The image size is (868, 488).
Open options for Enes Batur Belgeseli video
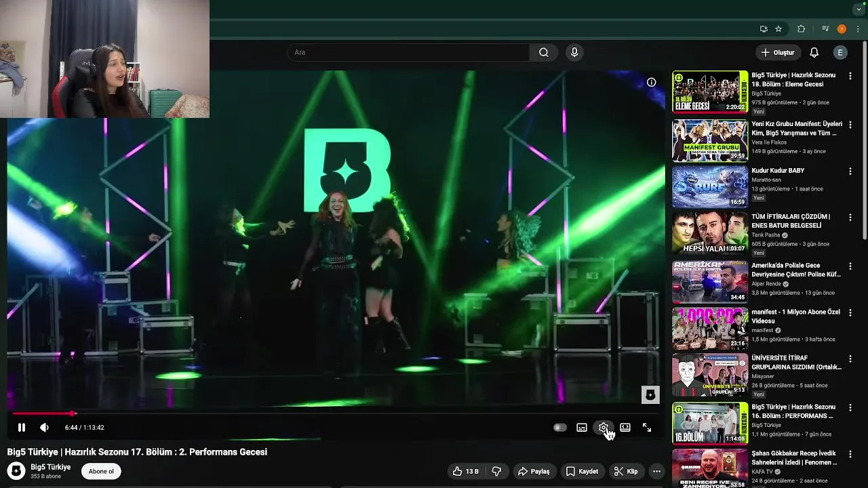(850, 218)
